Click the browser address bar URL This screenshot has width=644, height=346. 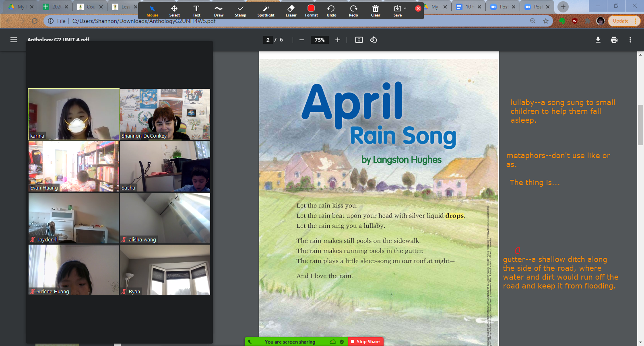click(144, 21)
